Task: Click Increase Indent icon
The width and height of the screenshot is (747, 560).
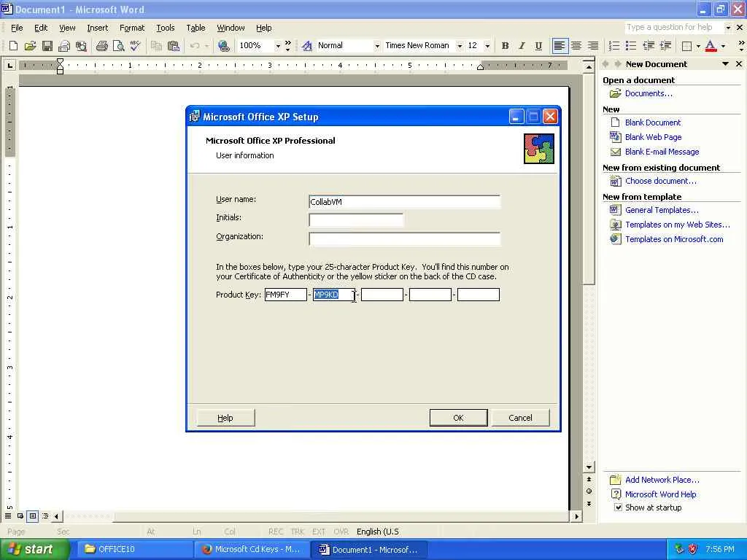Action: click(x=665, y=46)
